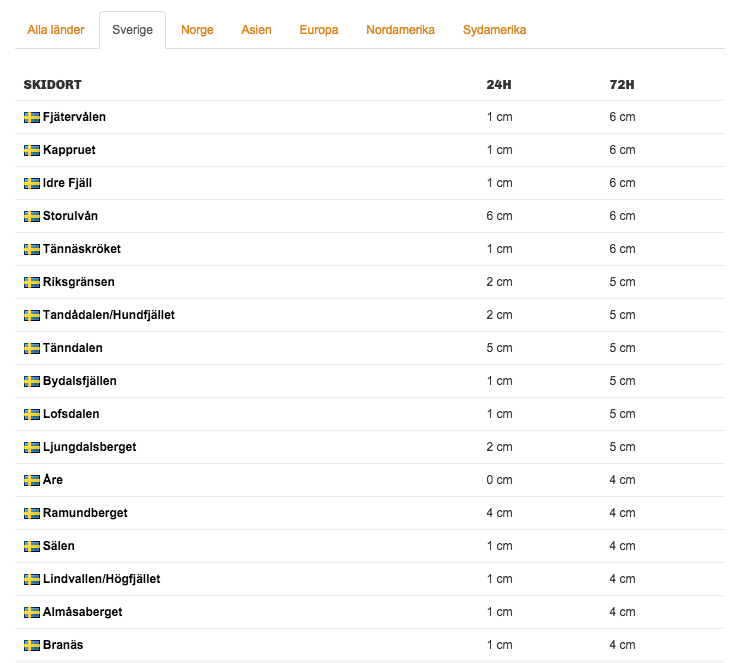The height and width of the screenshot is (663, 738).
Task: Click the flag icon next to Storulvån
Action: click(32, 216)
